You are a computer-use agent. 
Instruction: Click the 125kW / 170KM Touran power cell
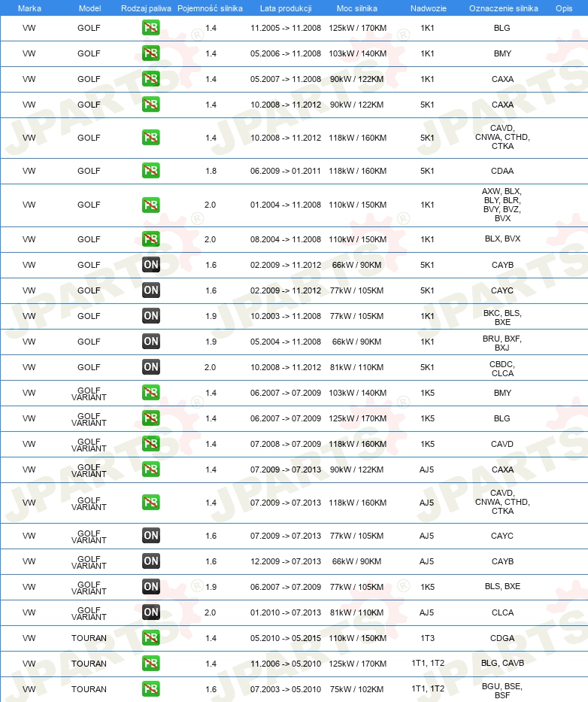click(x=358, y=664)
